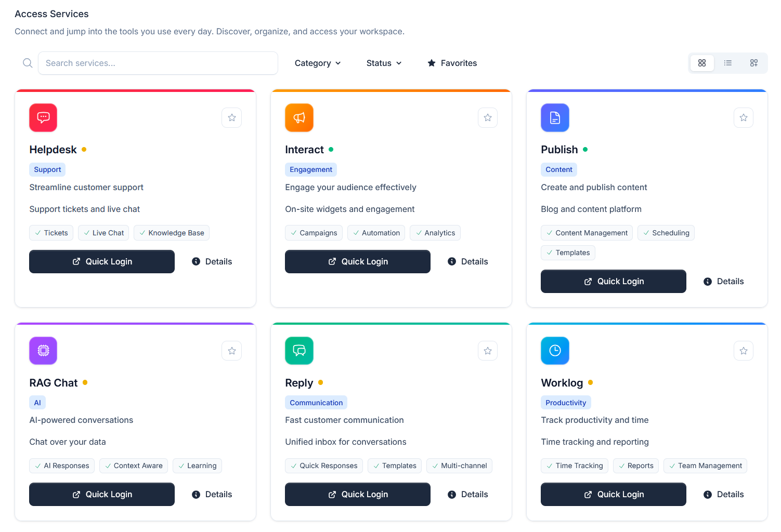Viewport: 781px width, 532px height.
Task: Click the Reply conversation icon
Action: pyautogui.click(x=299, y=351)
